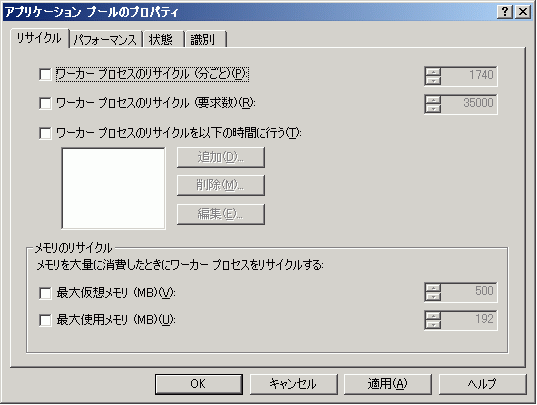Screen dimensions: 537x405
Task: Tick the 最大使用メモリ (MB) checkbox
Action: [45, 320]
